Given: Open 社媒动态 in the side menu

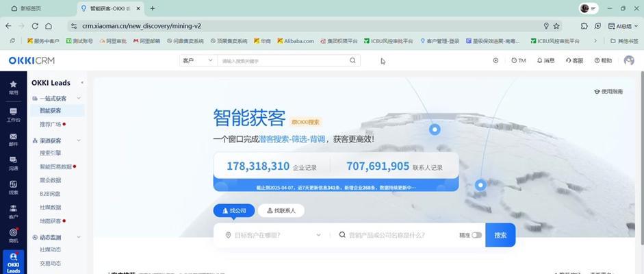Looking at the screenshot, I should (50, 249).
